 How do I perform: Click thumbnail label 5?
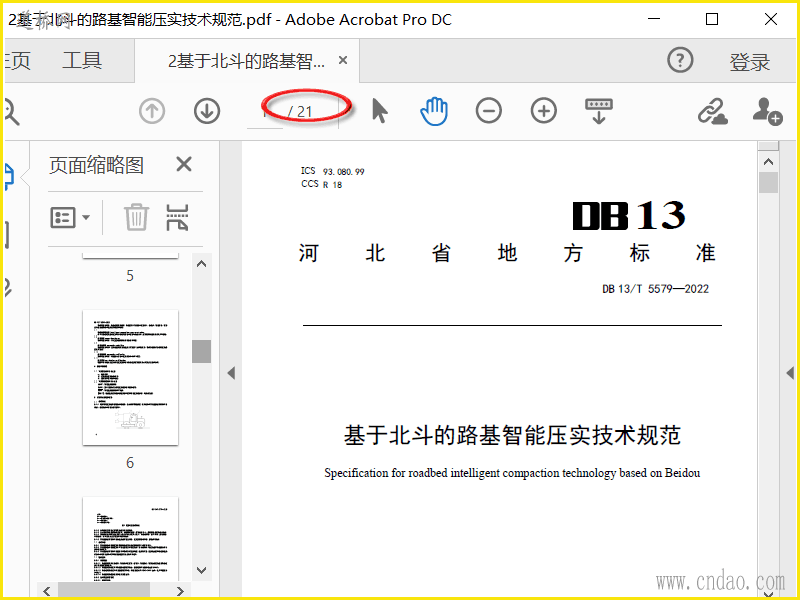coord(130,276)
